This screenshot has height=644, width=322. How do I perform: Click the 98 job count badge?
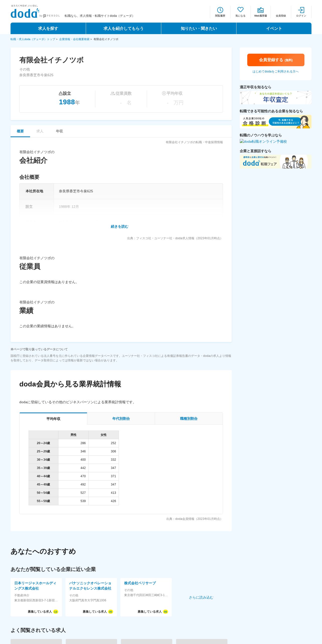(166, 612)
